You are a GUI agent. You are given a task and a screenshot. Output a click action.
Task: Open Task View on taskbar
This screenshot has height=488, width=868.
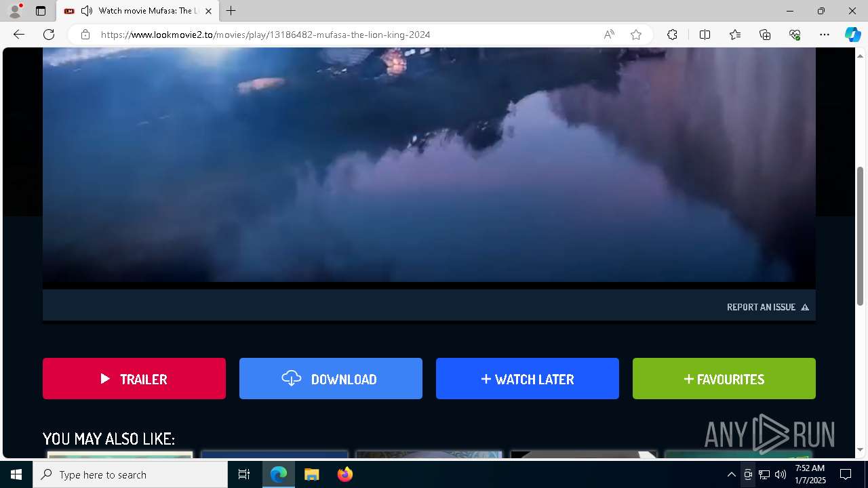click(244, 474)
